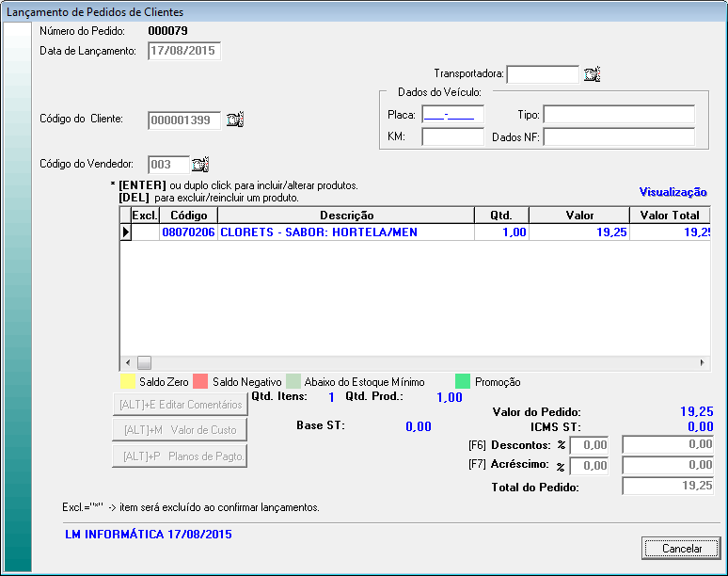Select the row indicator arrow of CLORETS item
Viewport: 728px width, 576px height.
(x=125, y=232)
